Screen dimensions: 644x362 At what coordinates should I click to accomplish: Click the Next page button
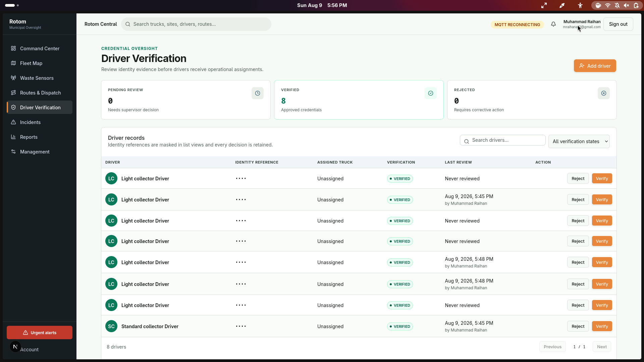point(602,347)
